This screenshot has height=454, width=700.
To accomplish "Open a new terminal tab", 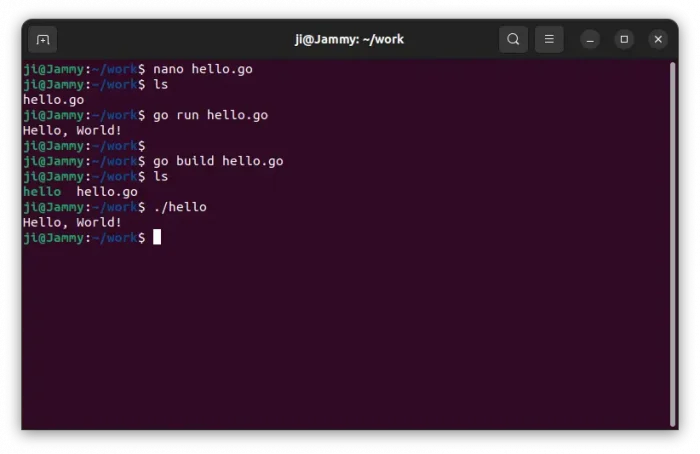I will tap(42, 40).
